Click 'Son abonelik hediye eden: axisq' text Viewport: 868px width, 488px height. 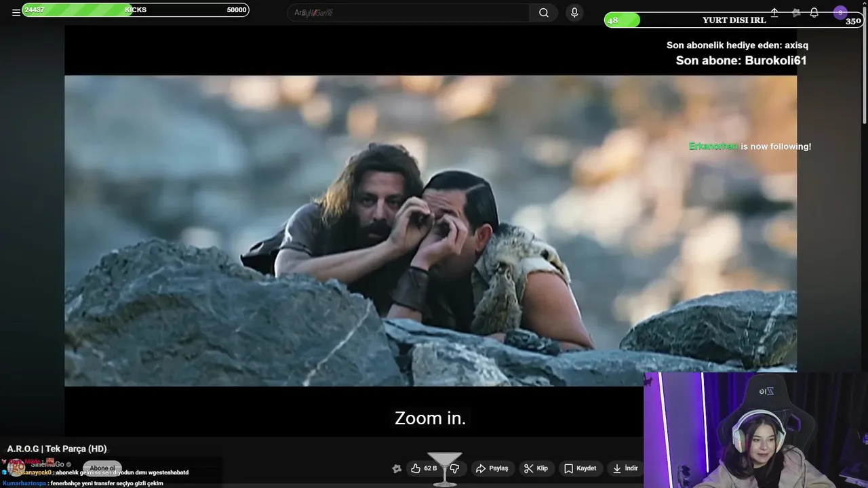tap(737, 45)
